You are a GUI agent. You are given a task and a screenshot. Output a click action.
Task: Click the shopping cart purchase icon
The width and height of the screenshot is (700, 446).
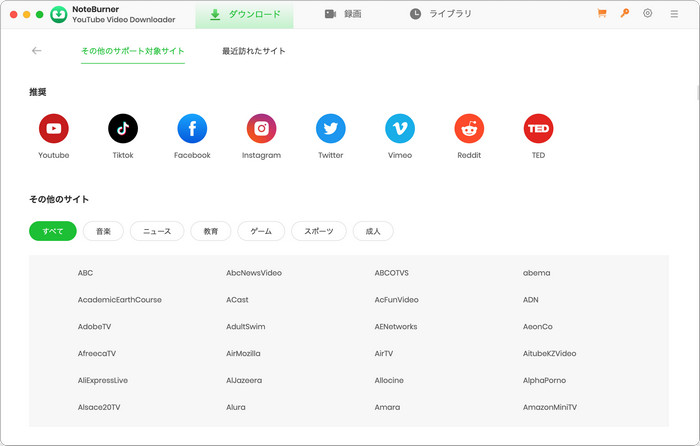click(x=602, y=13)
